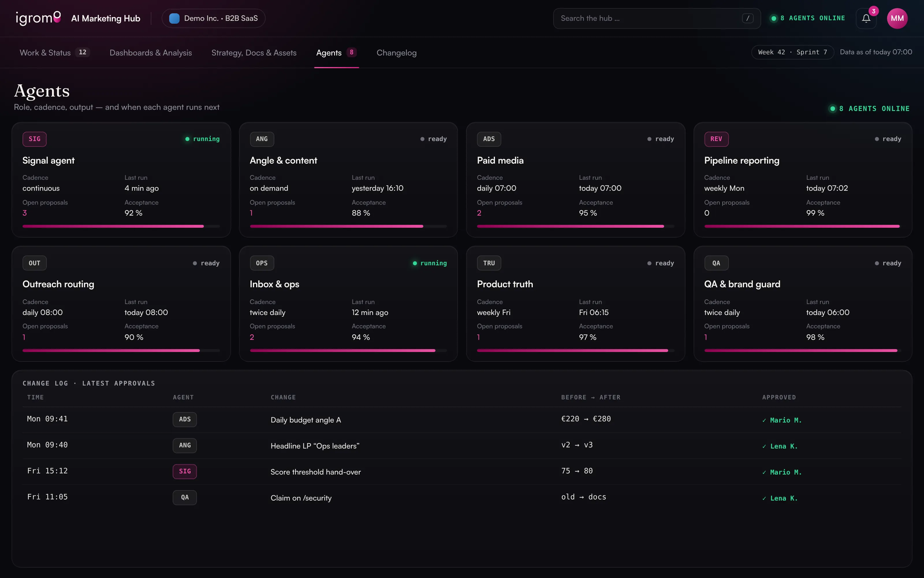This screenshot has width=924, height=578.
Task: Click the REV badge on Pipeline reporting card
Action: 716,139
